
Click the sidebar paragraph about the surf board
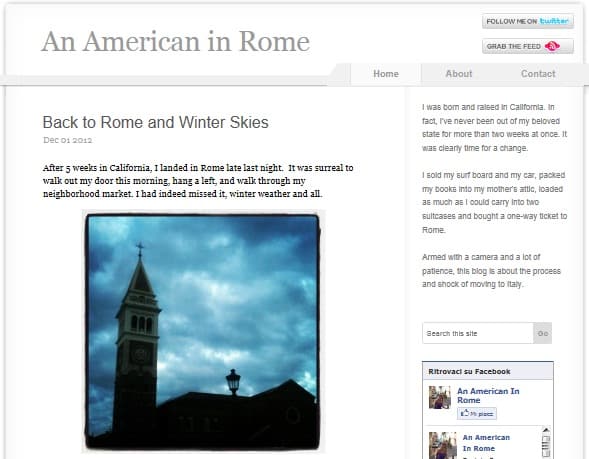494,202
